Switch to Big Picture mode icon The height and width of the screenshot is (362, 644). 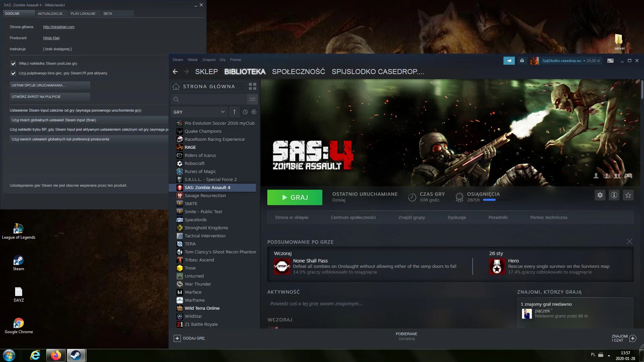tap(610, 61)
